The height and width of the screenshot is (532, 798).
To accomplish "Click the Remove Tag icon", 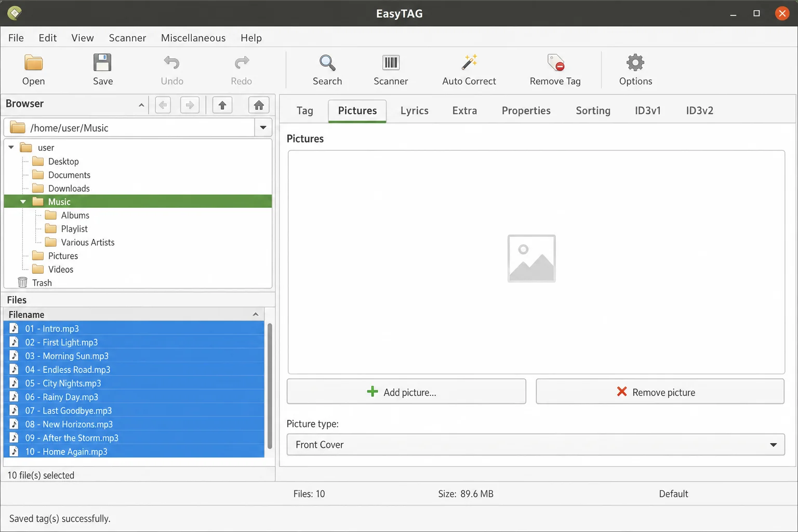I will coord(555,63).
